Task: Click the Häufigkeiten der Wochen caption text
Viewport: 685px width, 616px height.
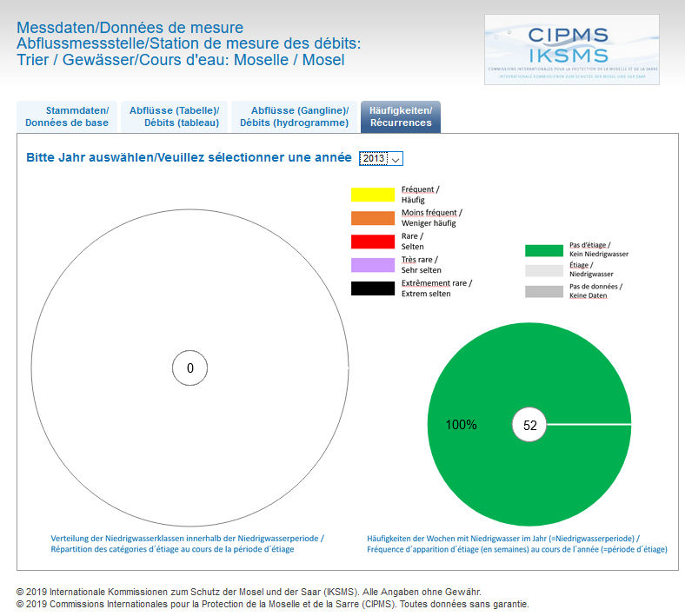Action: (x=516, y=544)
